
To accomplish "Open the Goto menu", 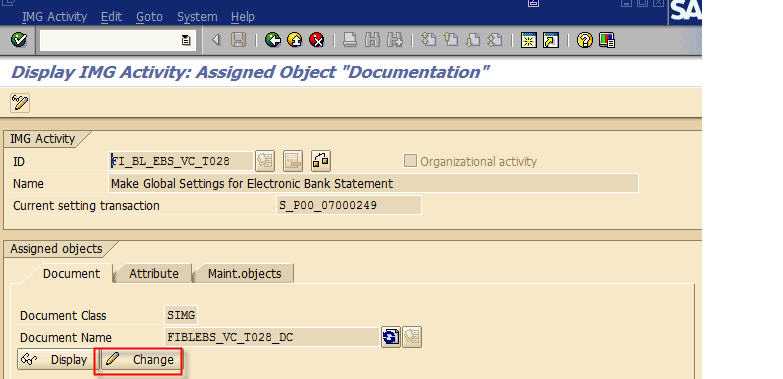I will 149,16.
